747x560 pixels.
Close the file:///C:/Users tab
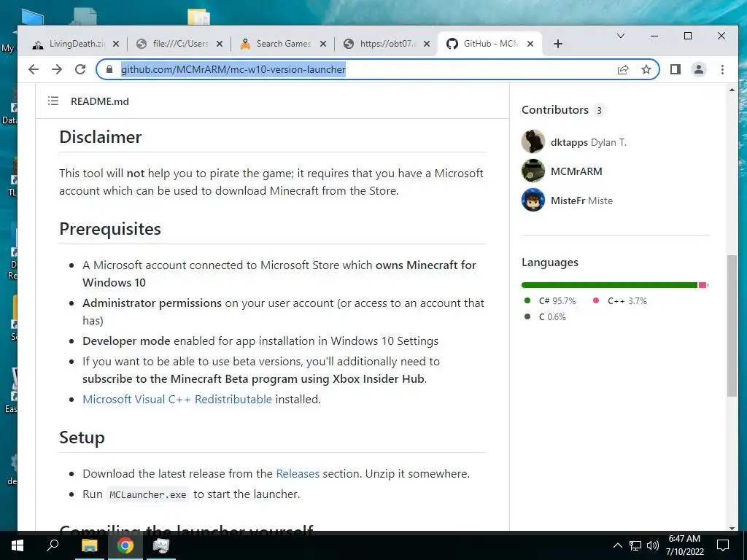coord(219,44)
